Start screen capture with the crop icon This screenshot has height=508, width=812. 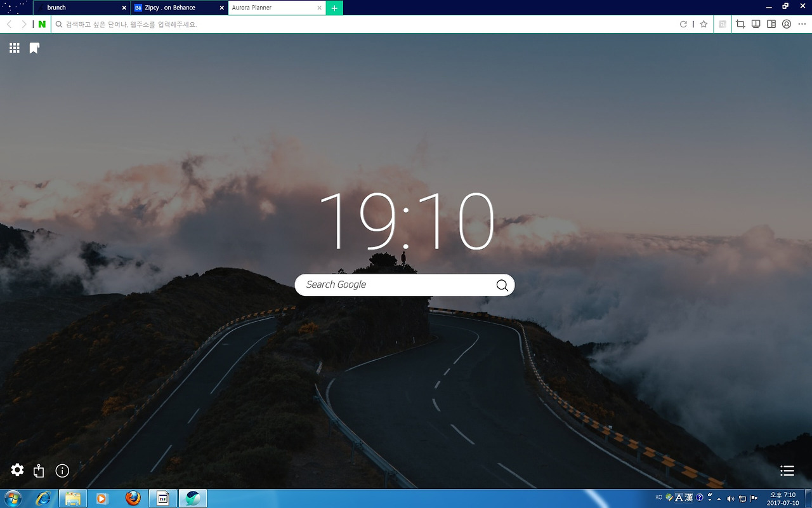[740, 24]
